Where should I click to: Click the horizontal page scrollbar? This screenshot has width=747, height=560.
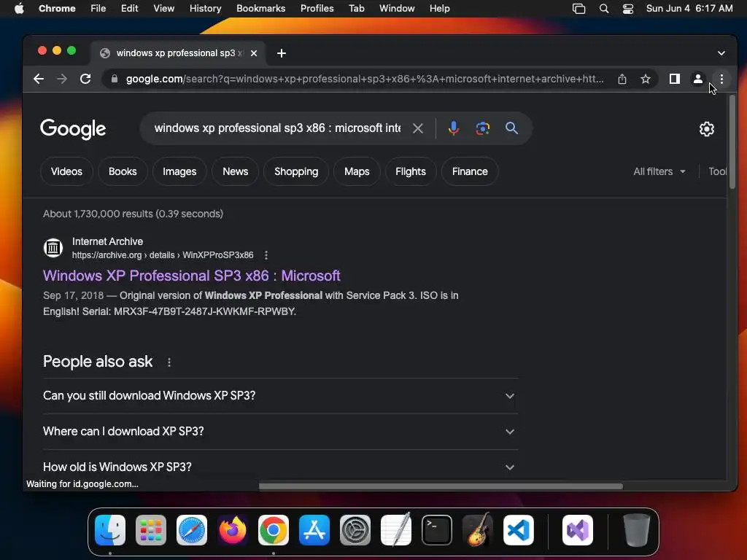[x=441, y=486]
